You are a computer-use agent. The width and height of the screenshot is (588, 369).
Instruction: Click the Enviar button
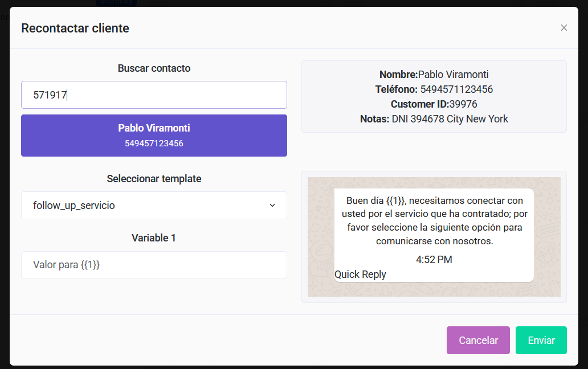[541, 340]
